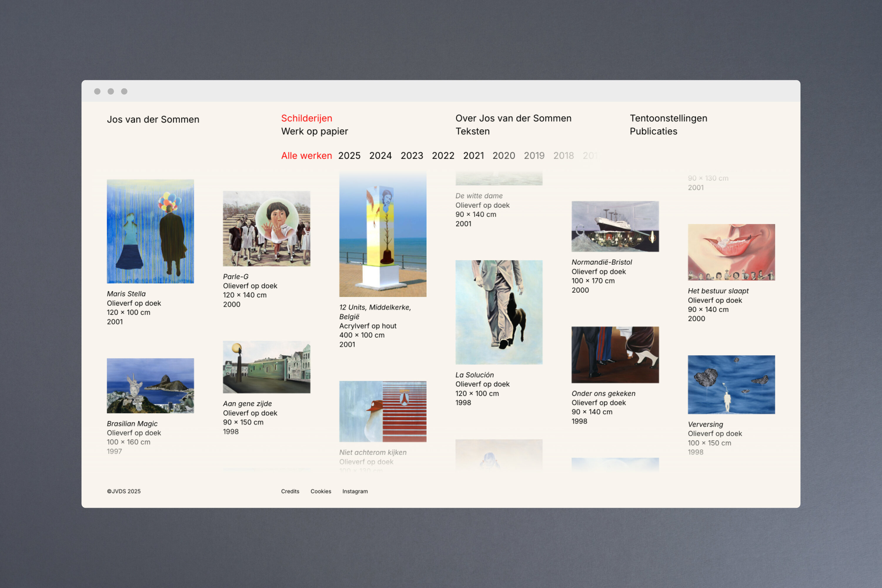Click the Maris Stella title text
Screen dimensions: 882x588
(126, 294)
